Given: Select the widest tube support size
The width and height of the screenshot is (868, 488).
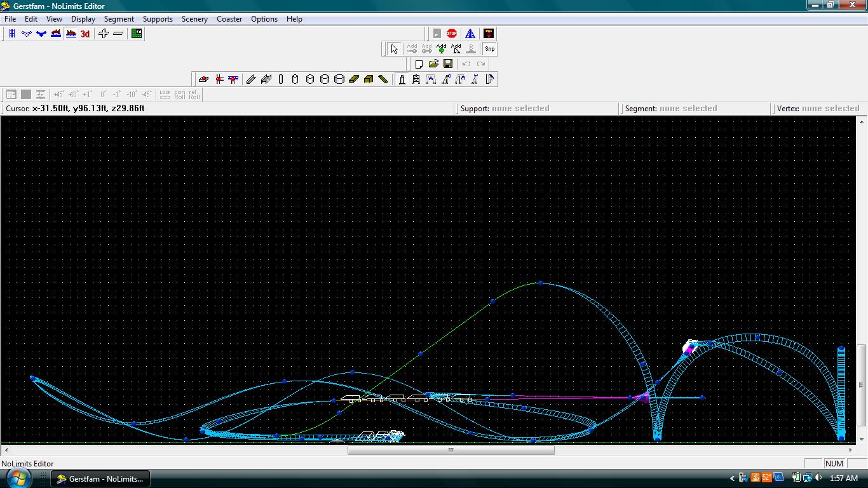Looking at the screenshot, I should click(339, 79).
